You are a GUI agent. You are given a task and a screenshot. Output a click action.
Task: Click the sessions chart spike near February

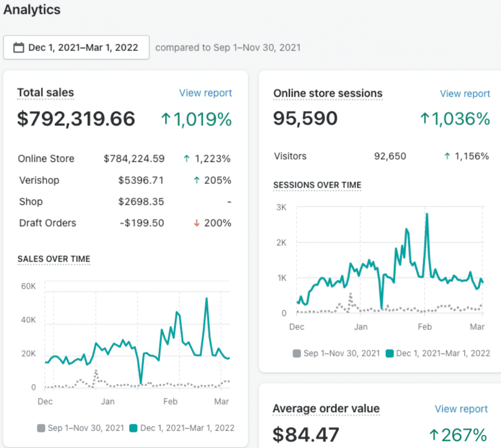click(427, 215)
